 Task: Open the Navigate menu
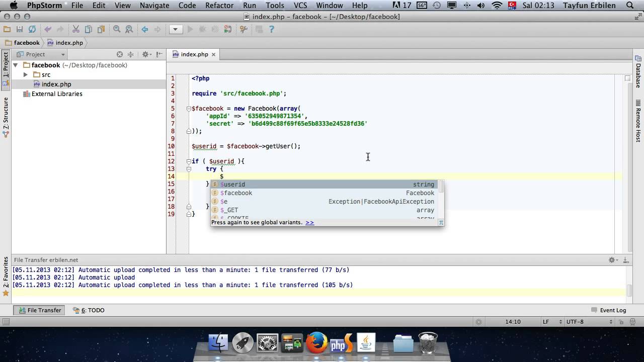point(154,6)
